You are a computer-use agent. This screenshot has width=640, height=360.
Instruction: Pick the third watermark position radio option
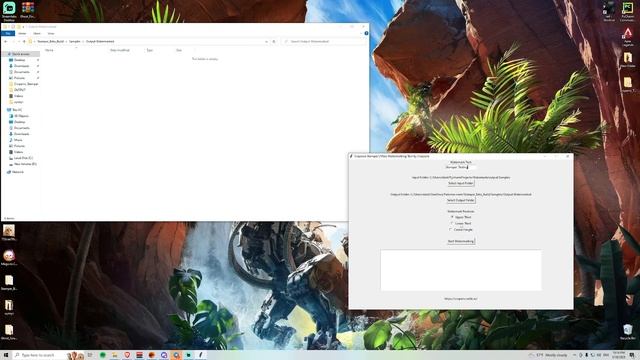(461, 229)
